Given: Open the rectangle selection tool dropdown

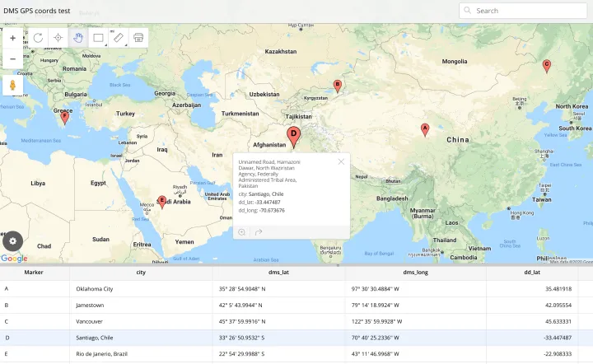Looking at the screenshot, I should pos(99,38).
